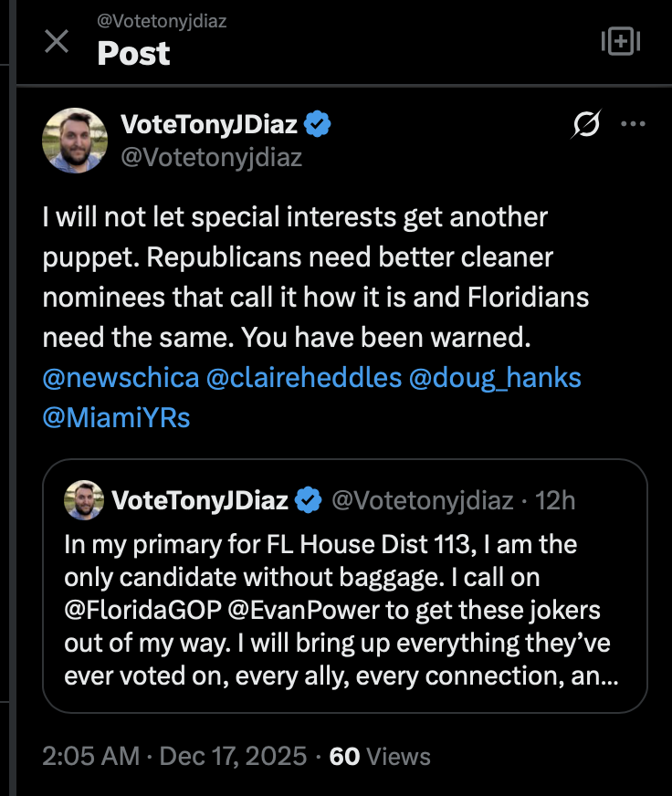The width and height of the screenshot is (672, 796).
Task: Open the @MiamiYRs mention
Action: 116,417
